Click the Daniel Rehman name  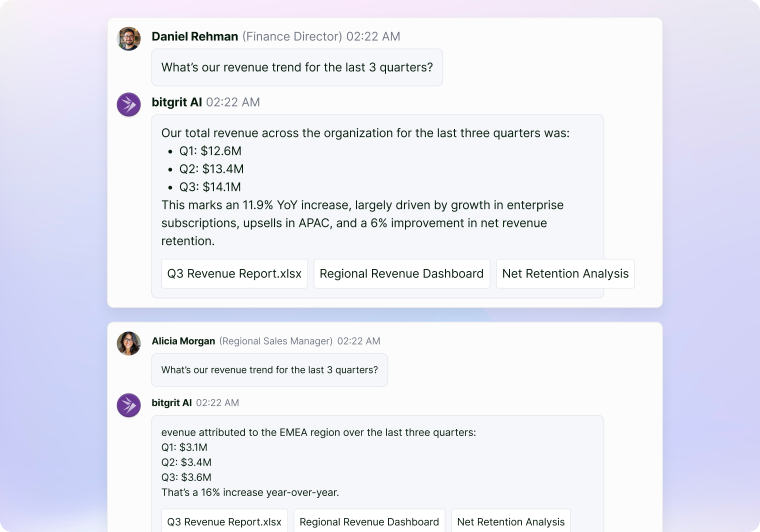tap(194, 36)
